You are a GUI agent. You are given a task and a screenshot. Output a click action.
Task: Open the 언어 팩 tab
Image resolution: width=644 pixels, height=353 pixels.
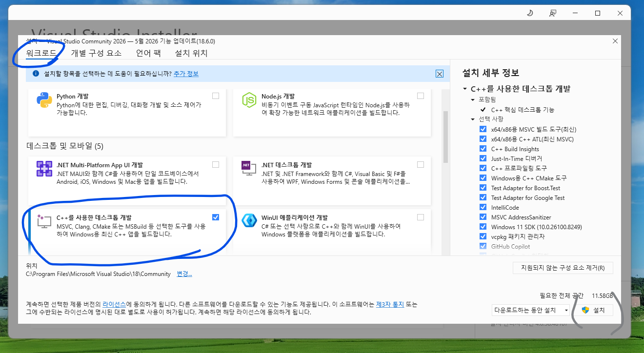pos(148,53)
